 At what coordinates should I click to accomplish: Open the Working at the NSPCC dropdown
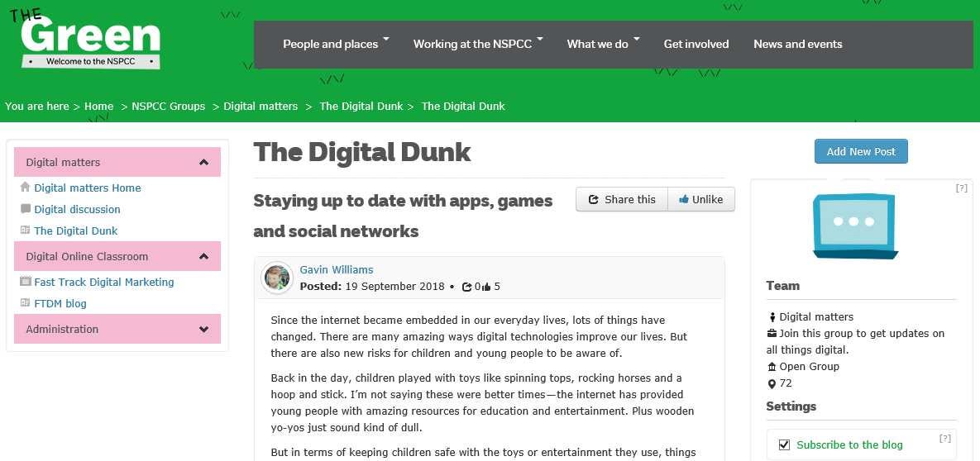478,44
